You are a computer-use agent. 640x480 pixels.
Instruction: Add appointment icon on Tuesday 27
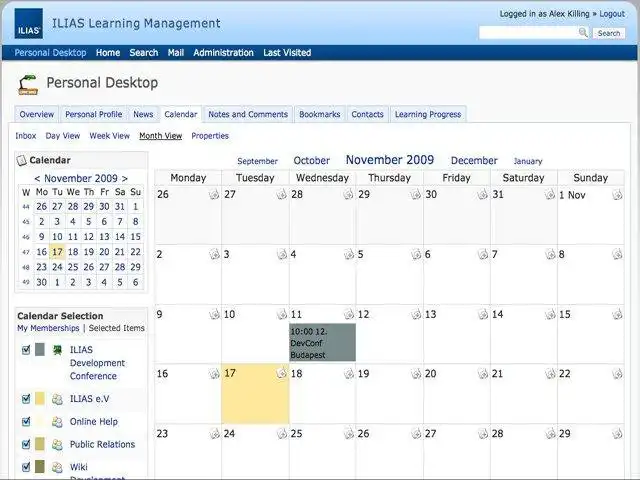point(282,194)
